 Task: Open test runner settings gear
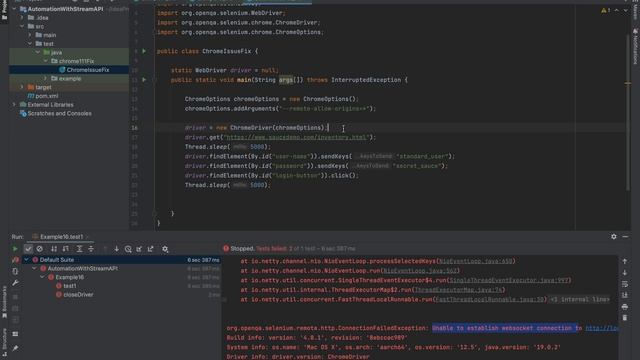165,249
